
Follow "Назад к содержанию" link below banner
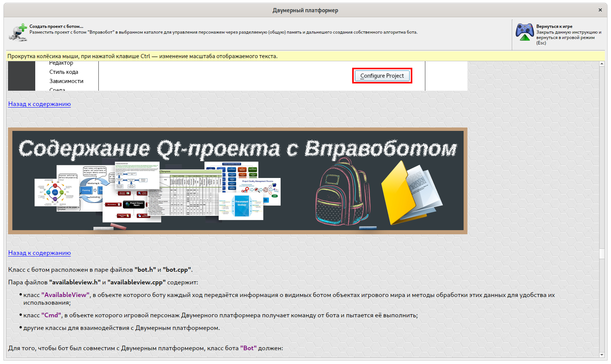point(39,253)
